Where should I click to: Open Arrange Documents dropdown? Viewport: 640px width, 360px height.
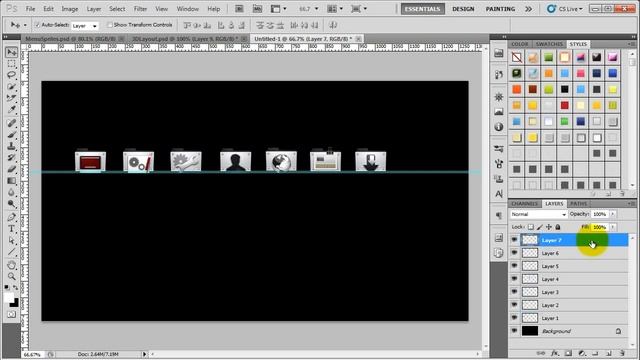[x=336, y=9]
